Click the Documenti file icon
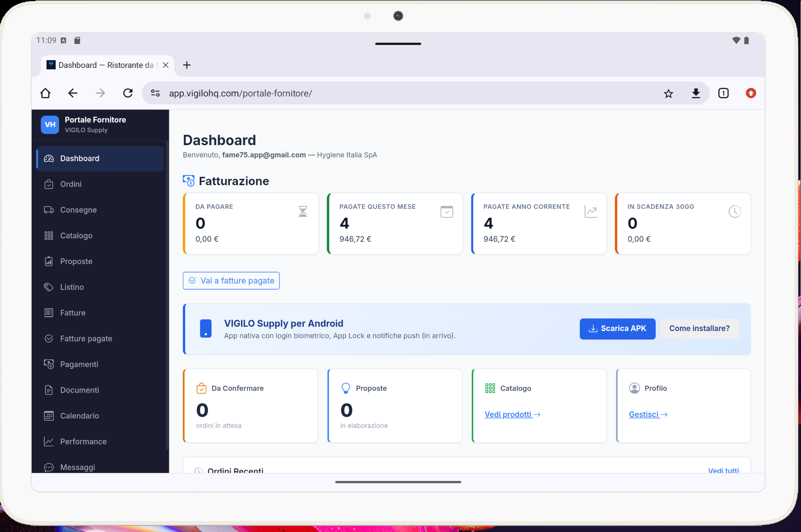Image resolution: width=801 pixels, height=532 pixels. 49,390
